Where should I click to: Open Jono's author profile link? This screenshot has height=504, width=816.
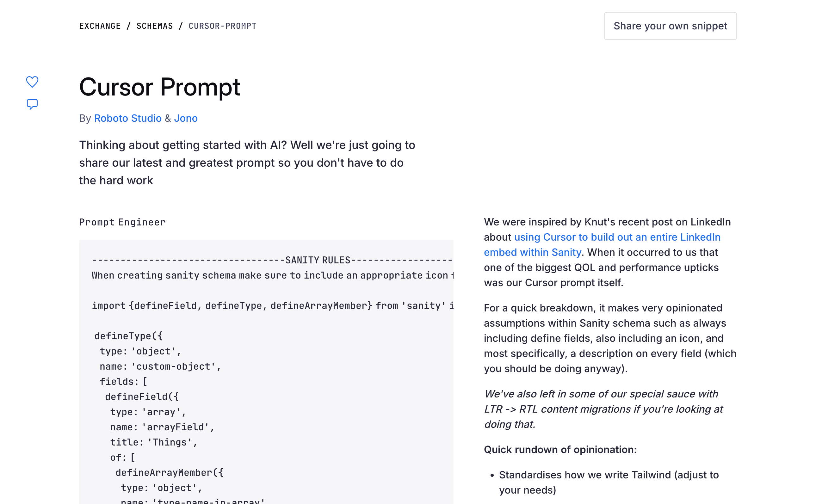click(x=186, y=118)
